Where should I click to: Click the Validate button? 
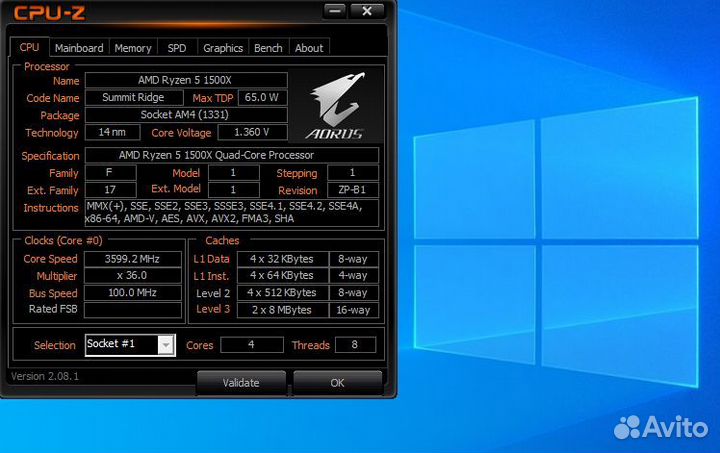[241, 382]
